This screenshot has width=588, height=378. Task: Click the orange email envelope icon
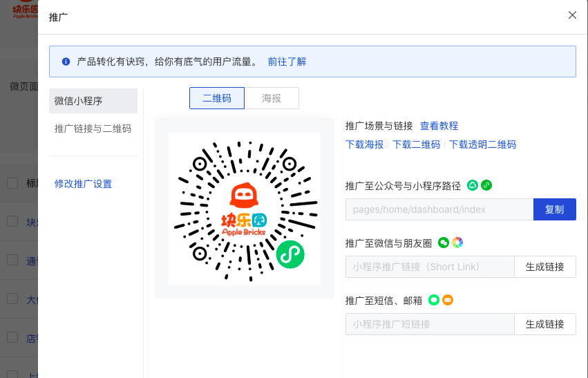448,300
